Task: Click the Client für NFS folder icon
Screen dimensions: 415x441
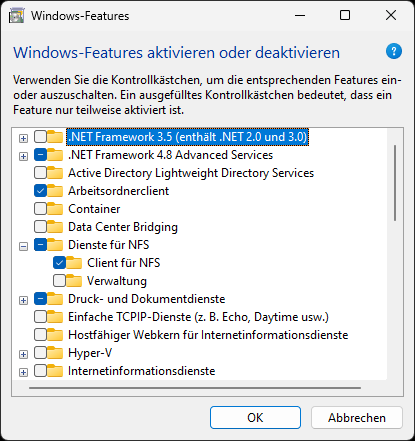Action: tap(74, 263)
